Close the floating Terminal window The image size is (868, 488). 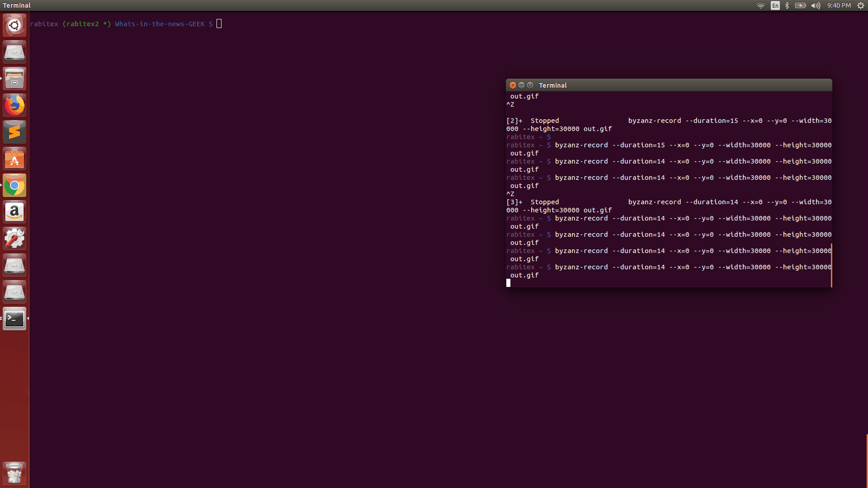(513, 85)
